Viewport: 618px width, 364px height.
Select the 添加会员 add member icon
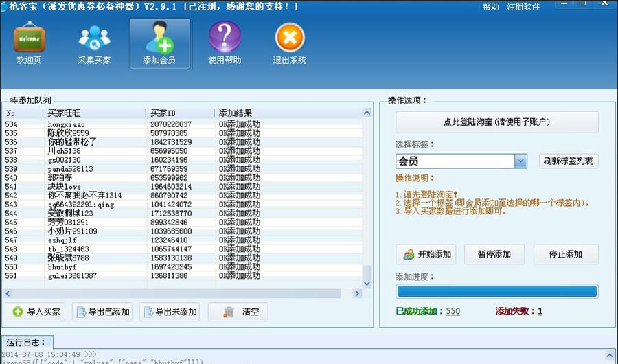tap(159, 43)
